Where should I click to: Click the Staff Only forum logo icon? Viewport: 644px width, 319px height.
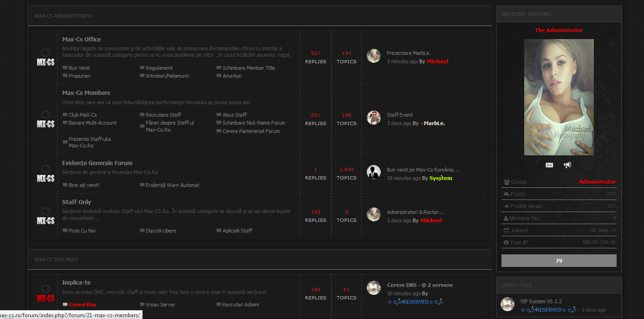(x=46, y=216)
